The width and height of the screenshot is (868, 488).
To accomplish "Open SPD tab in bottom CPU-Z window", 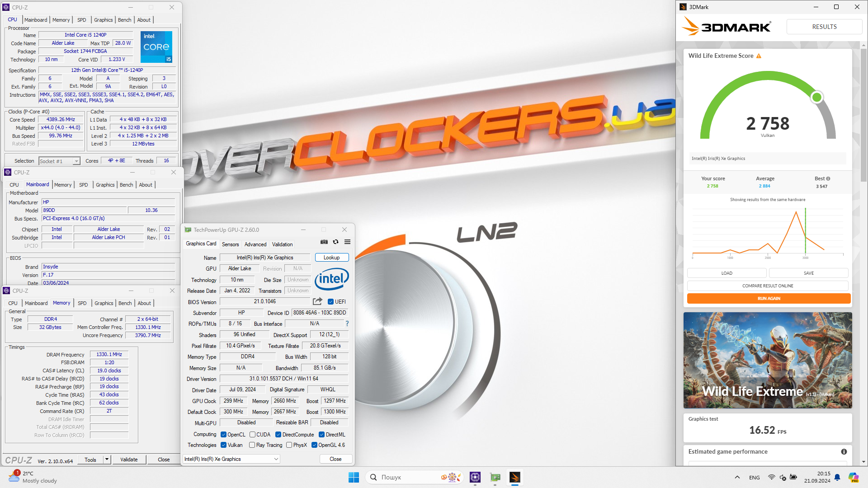I will point(82,303).
